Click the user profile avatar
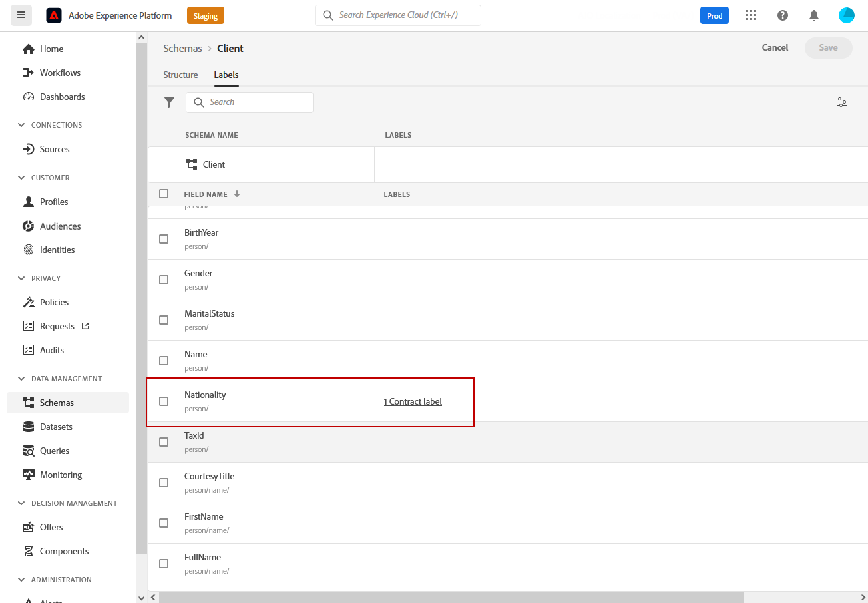This screenshot has height=603, width=868. pos(847,15)
